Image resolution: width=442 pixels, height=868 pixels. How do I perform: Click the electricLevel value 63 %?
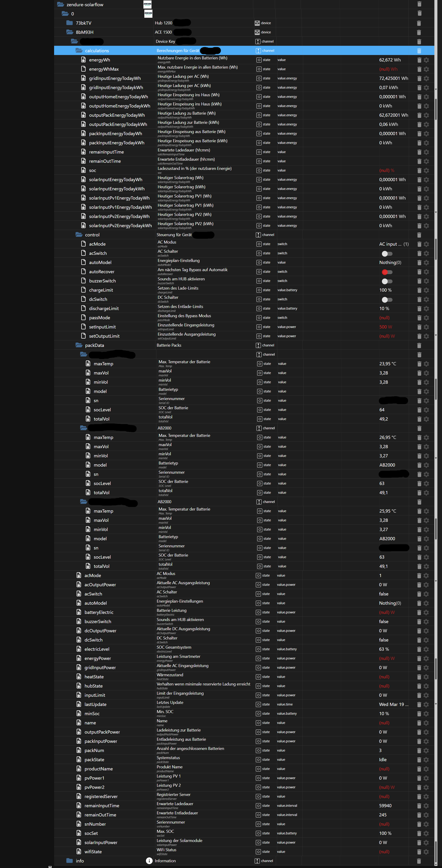pos(384,649)
